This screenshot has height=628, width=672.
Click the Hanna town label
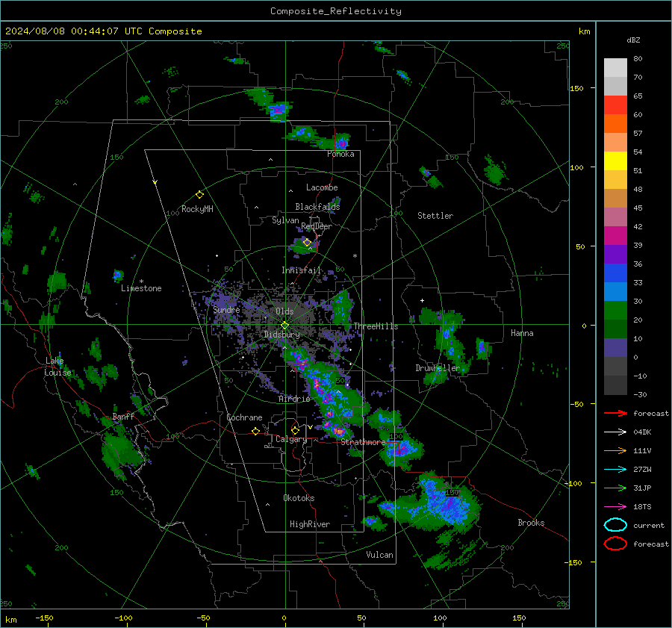(x=522, y=333)
